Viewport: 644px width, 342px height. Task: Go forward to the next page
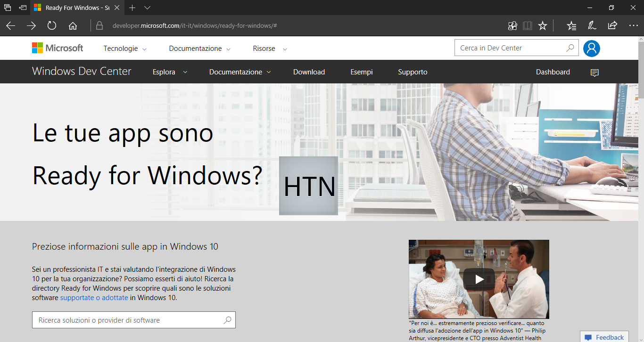pos(31,26)
